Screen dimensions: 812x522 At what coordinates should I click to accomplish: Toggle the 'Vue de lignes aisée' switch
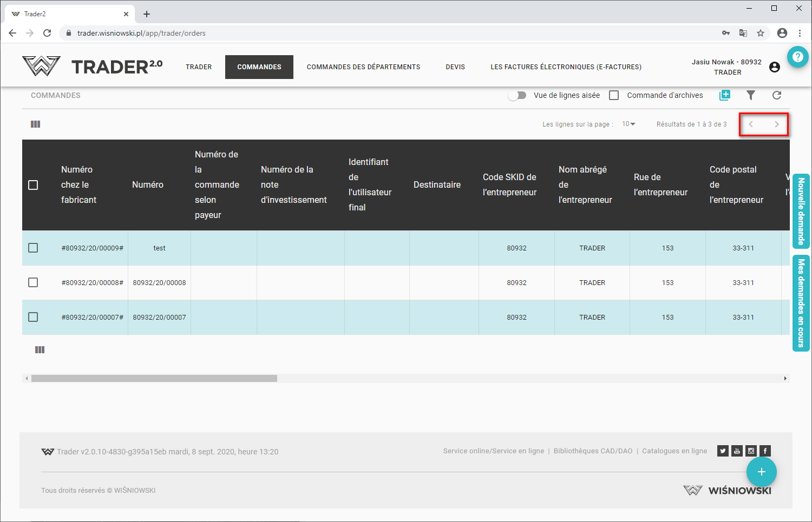pyautogui.click(x=518, y=95)
